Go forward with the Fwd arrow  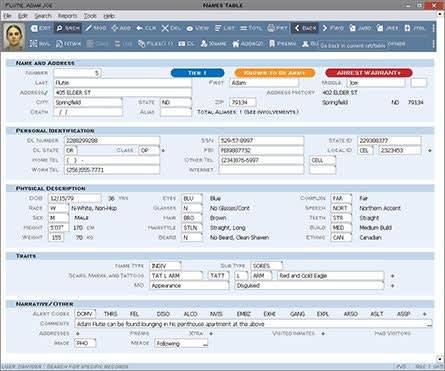(x=333, y=28)
